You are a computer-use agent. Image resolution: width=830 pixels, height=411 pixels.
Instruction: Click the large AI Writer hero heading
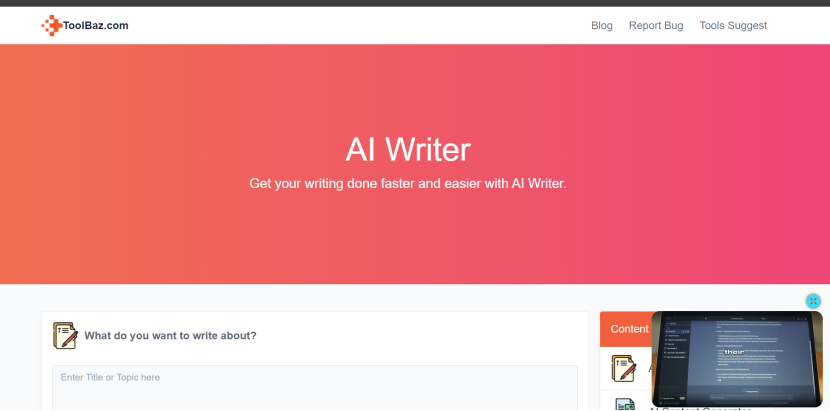(x=408, y=149)
